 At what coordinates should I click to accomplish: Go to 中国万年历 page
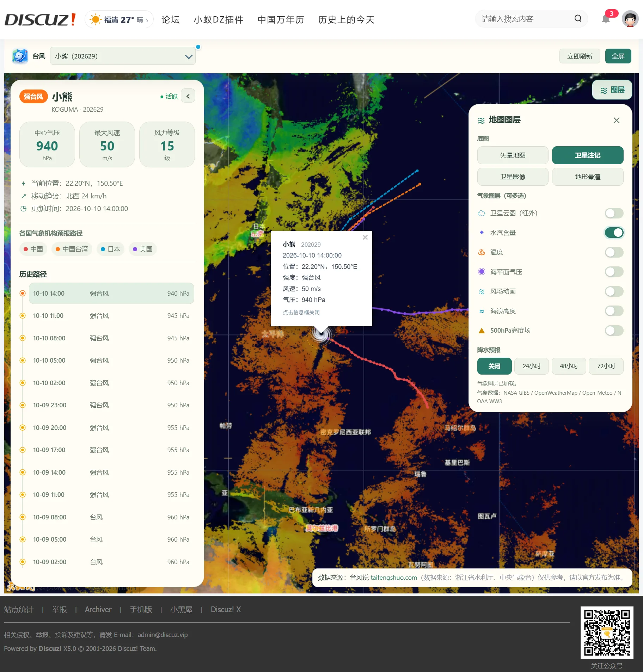tap(281, 19)
